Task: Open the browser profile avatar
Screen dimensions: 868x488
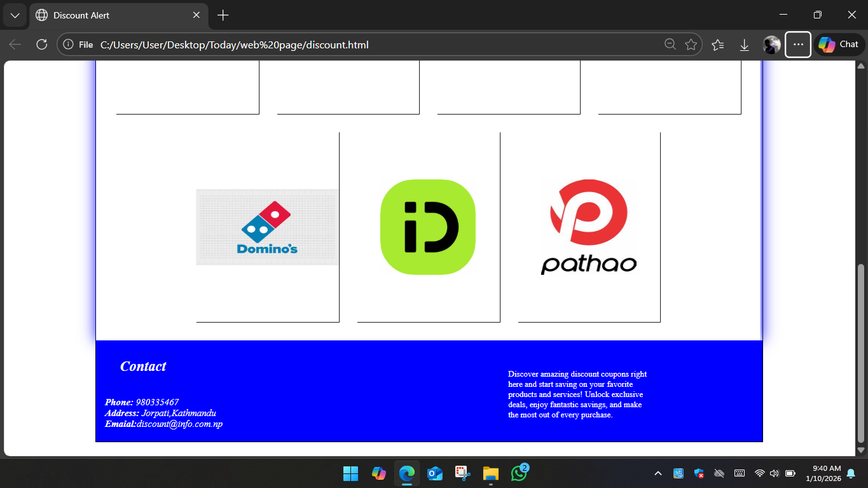Action: (771, 45)
